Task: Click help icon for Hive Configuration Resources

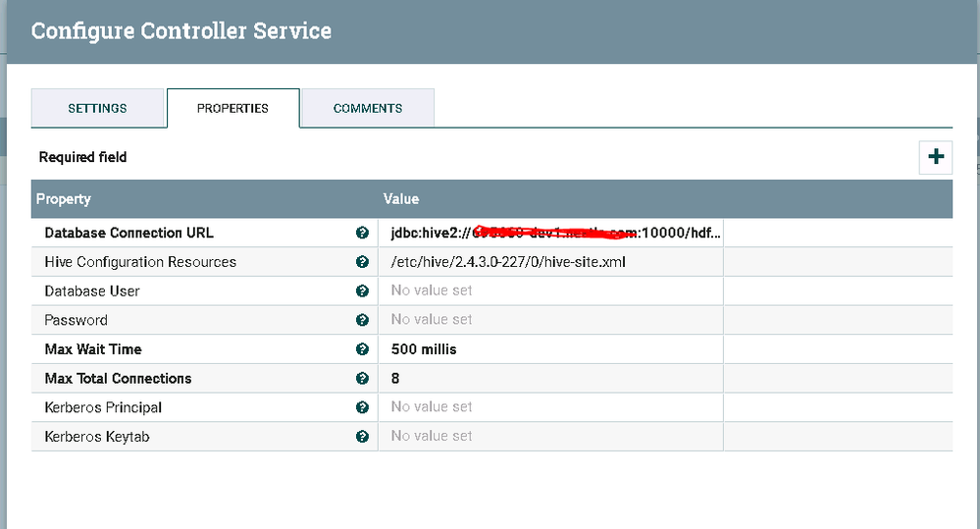Action: (362, 262)
